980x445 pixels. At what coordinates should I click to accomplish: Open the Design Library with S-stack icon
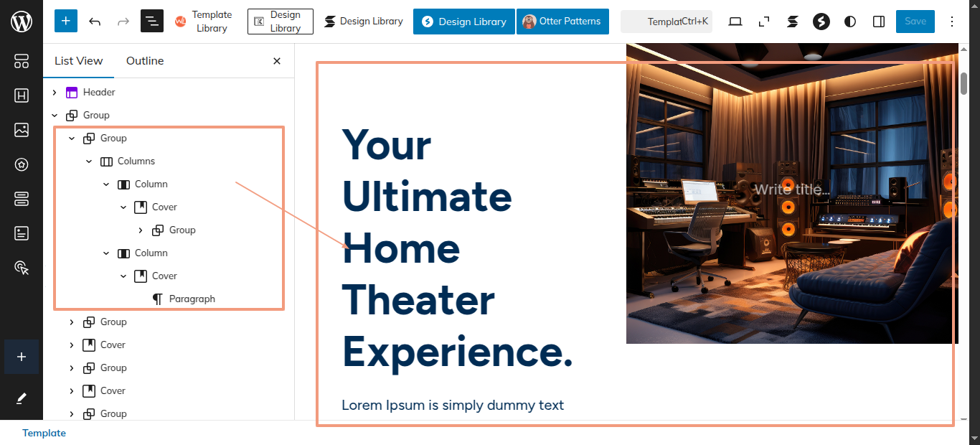click(x=363, y=22)
